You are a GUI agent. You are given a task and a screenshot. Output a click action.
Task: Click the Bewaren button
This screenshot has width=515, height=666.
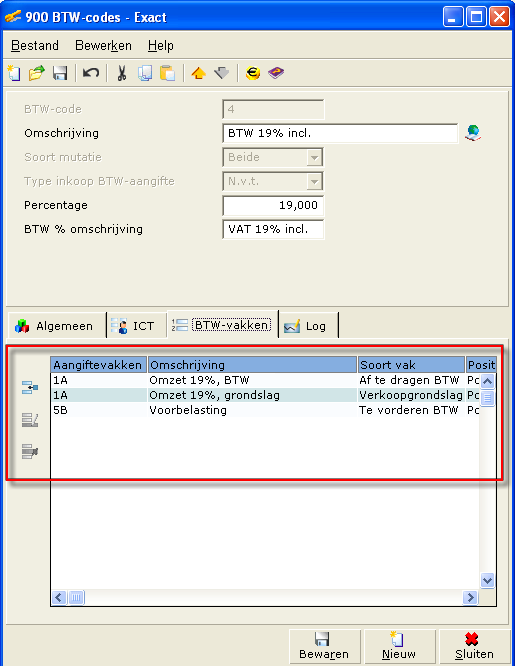point(324,646)
